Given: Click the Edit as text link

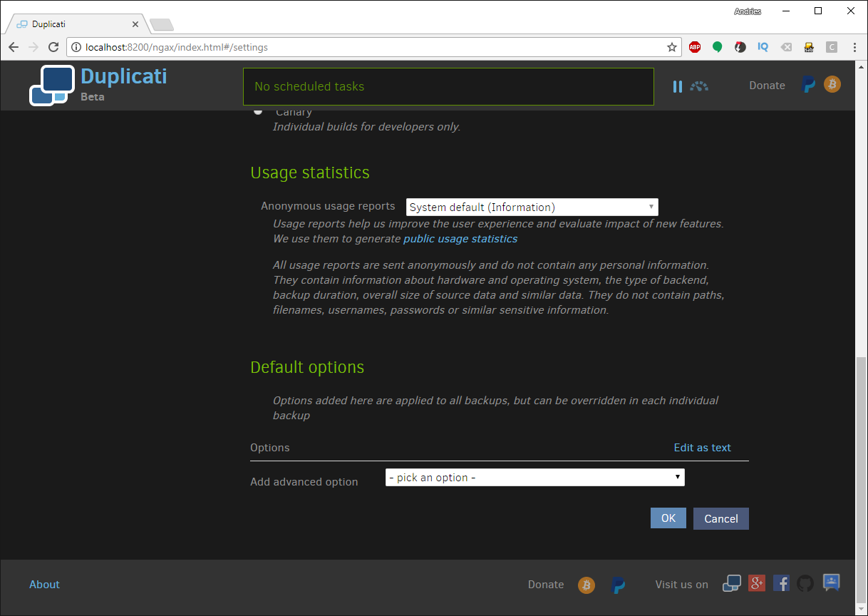Looking at the screenshot, I should pos(703,448).
